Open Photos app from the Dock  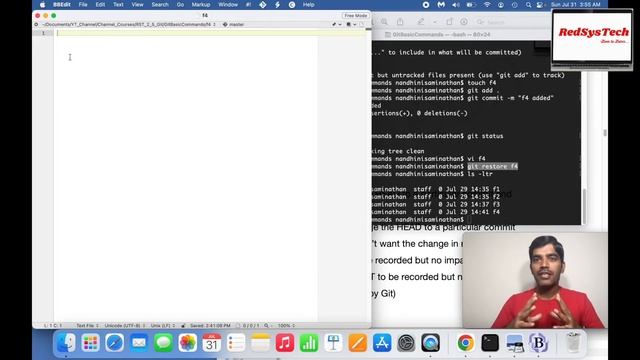click(x=187, y=343)
